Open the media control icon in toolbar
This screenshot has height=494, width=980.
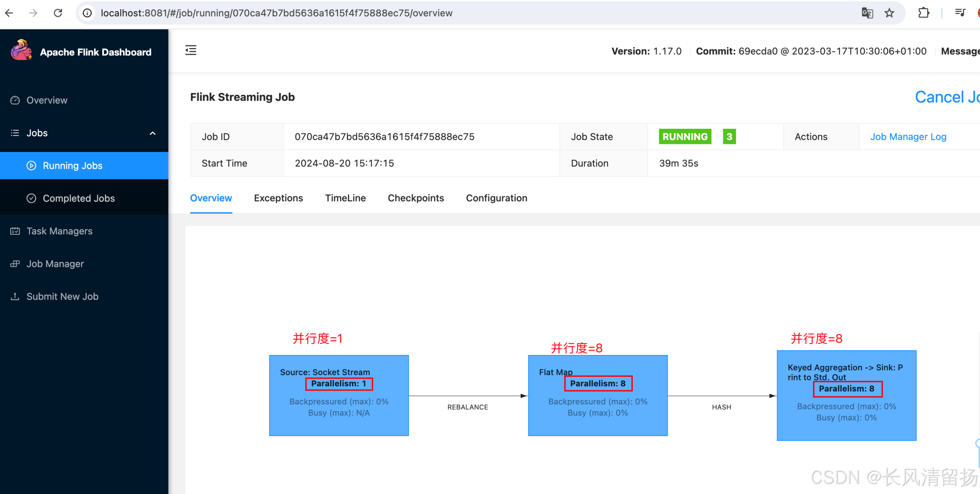pyautogui.click(x=960, y=13)
